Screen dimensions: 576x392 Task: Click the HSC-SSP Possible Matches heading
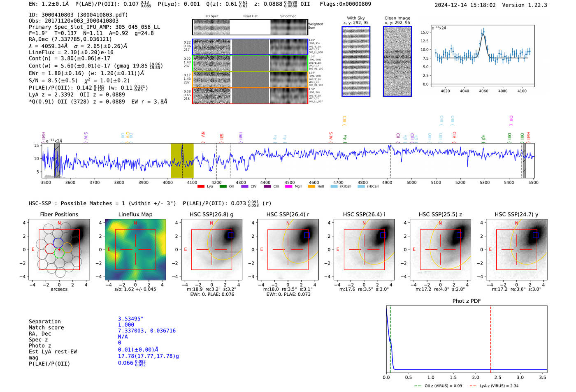(102, 203)
